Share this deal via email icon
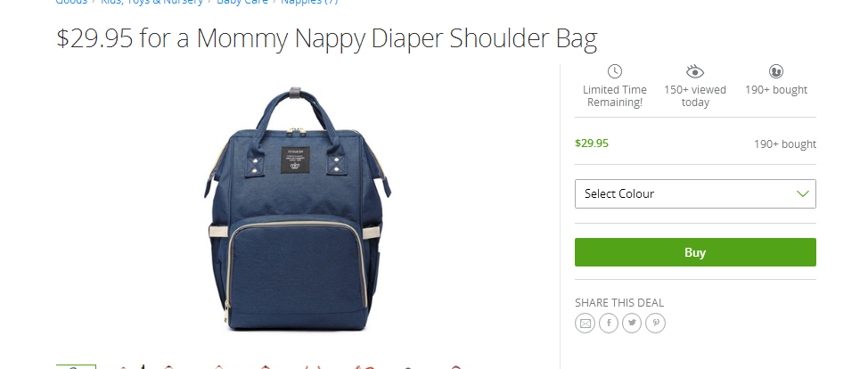Image resolution: width=868 pixels, height=369 pixels. tap(585, 323)
